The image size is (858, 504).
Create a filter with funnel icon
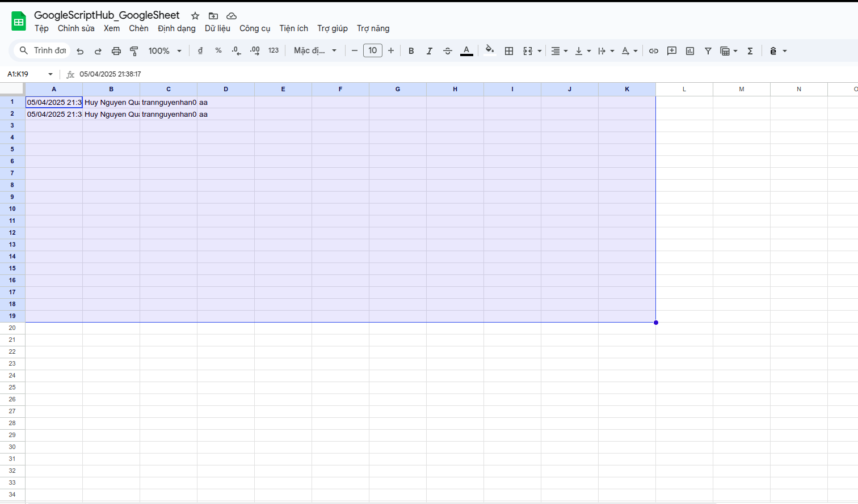pyautogui.click(x=708, y=51)
